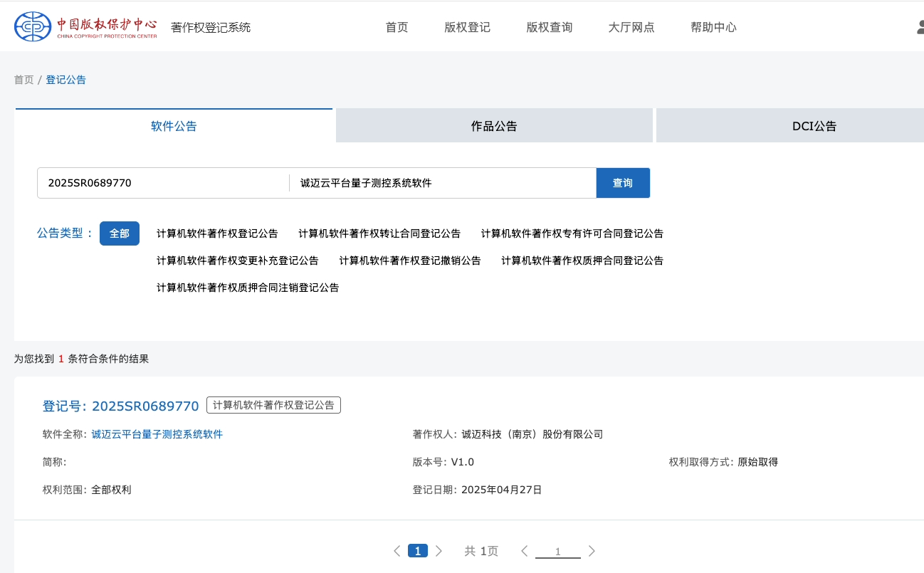This screenshot has height=573, width=924.
Task: Click the 查询 search button
Action: [623, 183]
